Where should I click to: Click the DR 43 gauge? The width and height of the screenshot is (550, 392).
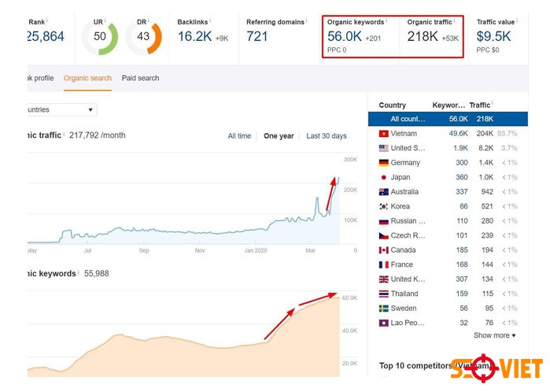[143, 37]
